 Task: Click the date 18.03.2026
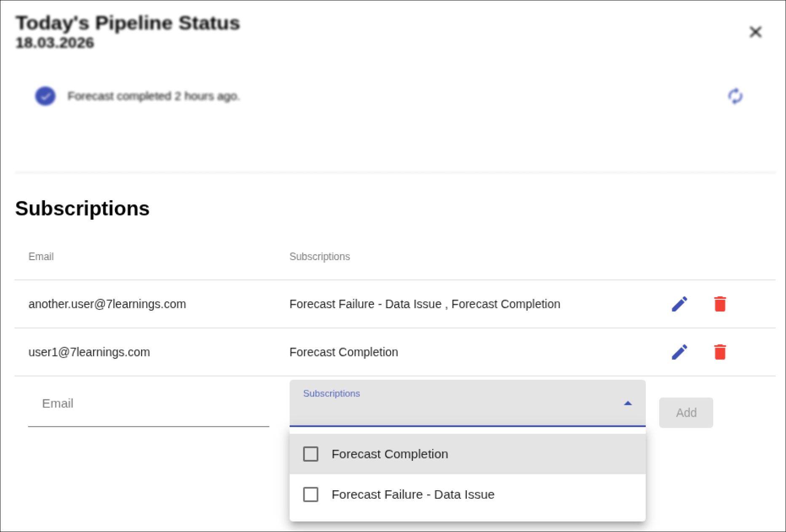(55, 43)
